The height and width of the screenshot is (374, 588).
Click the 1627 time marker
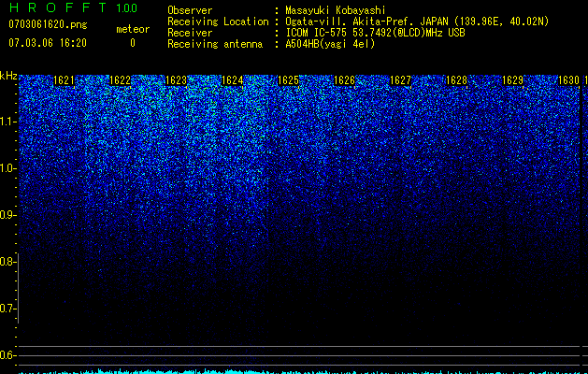click(x=400, y=80)
